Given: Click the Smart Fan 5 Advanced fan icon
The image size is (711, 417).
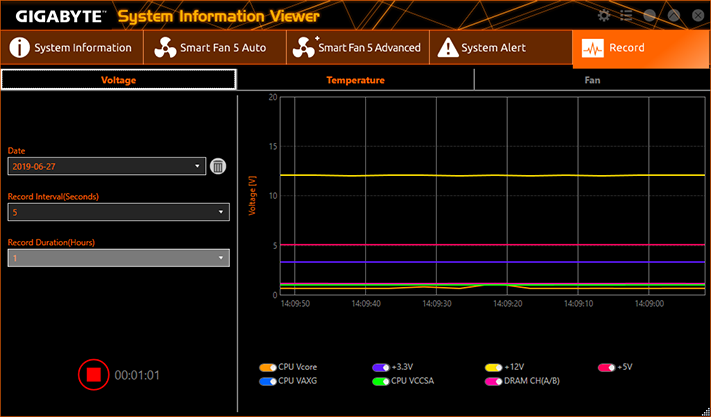Looking at the screenshot, I should (x=304, y=48).
